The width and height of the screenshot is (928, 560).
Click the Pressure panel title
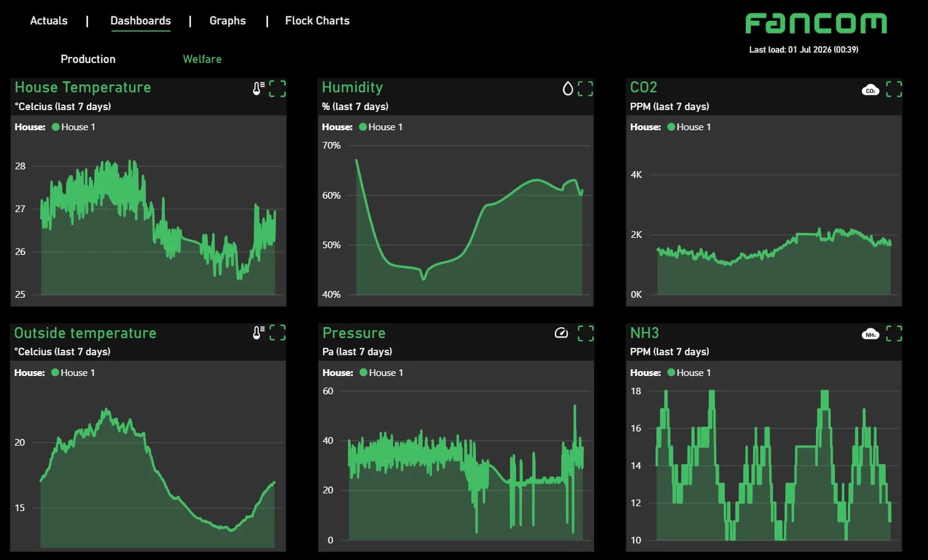[x=354, y=333]
